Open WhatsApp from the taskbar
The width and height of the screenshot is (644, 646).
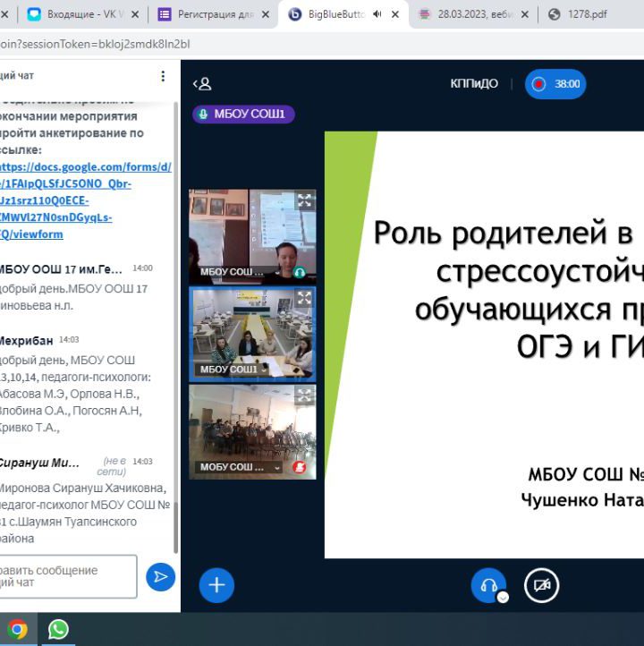[58, 629]
